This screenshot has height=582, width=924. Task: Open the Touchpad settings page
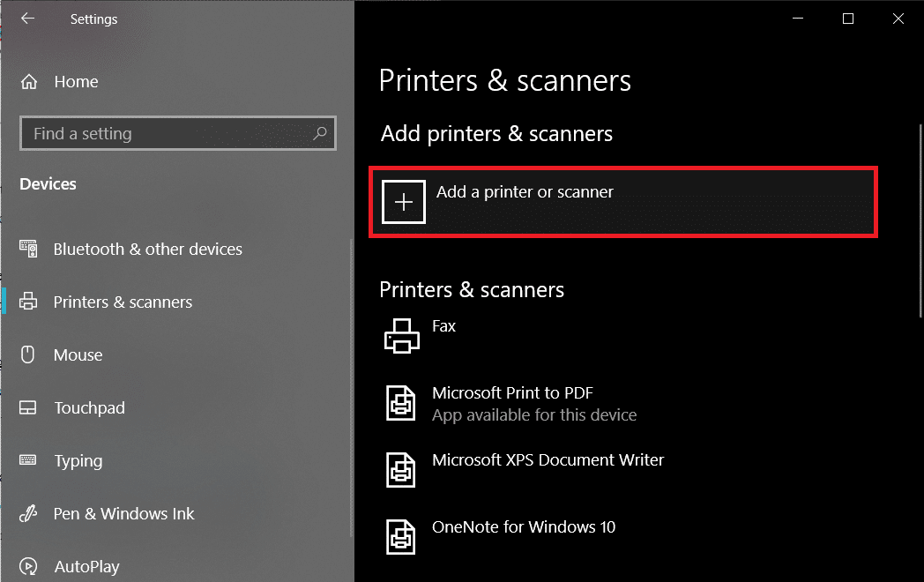[x=89, y=408]
